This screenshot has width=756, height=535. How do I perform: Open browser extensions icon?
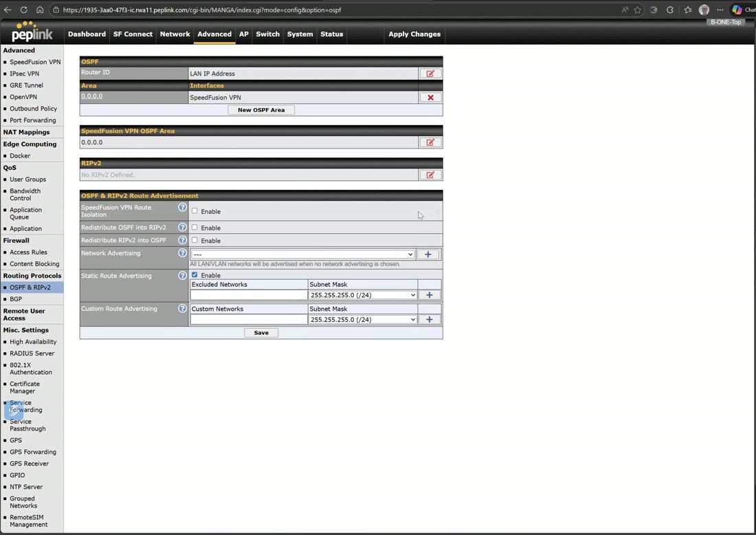[x=669, y=10]
